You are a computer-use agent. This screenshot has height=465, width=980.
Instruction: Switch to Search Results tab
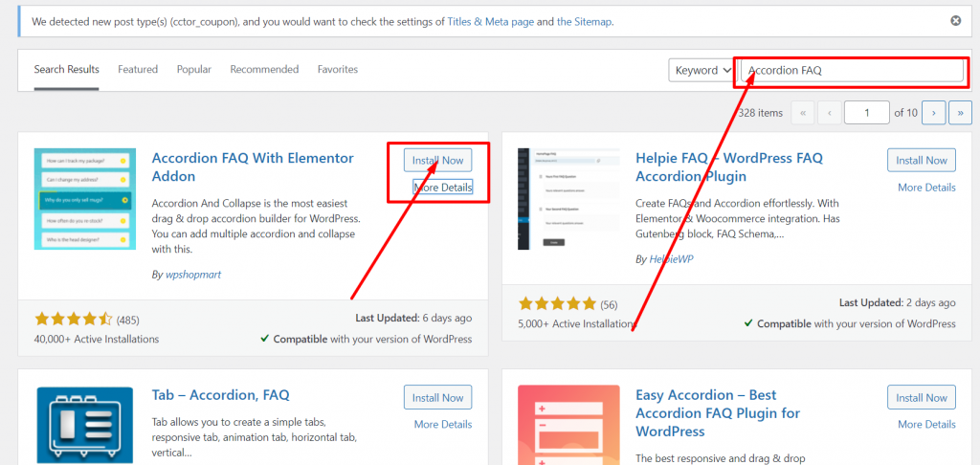click(66, 70)
